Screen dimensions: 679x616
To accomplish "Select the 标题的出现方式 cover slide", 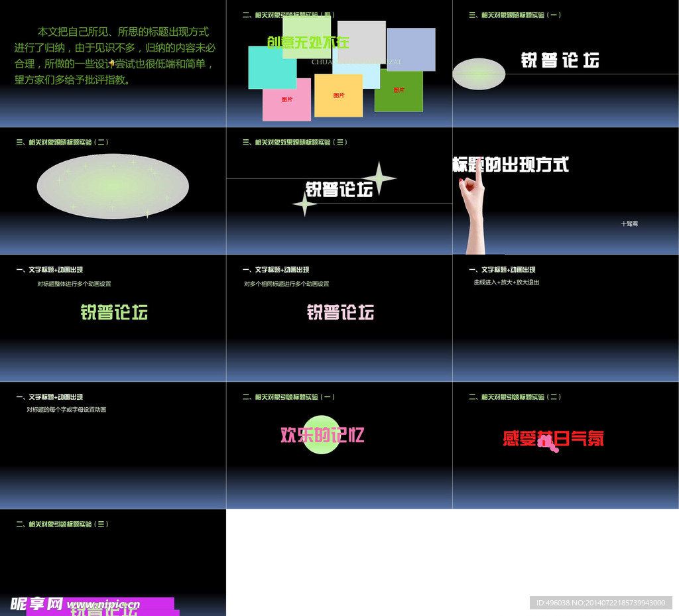I will tap(566, 191).
